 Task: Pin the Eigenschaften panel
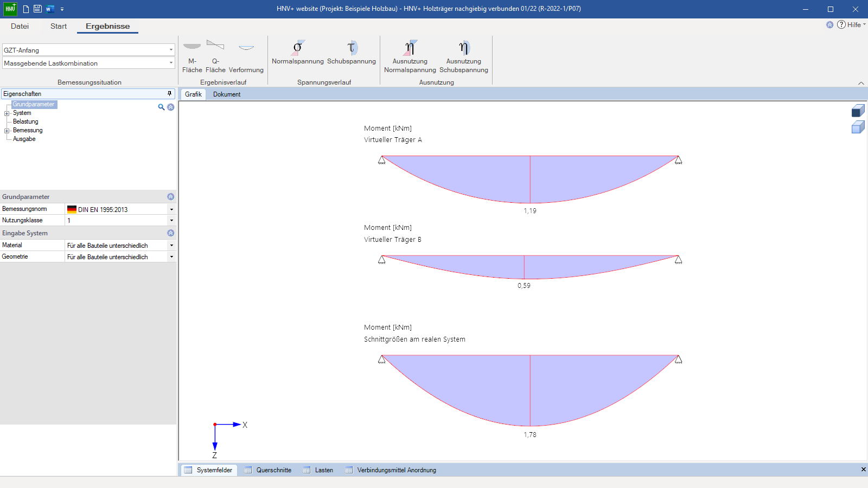(169, 93)
